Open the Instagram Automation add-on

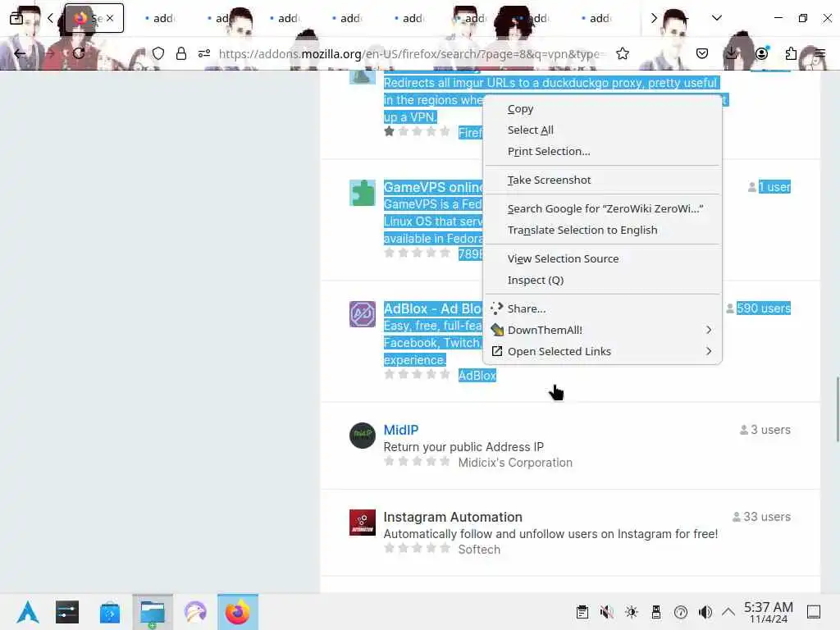[x=453, y=517]
